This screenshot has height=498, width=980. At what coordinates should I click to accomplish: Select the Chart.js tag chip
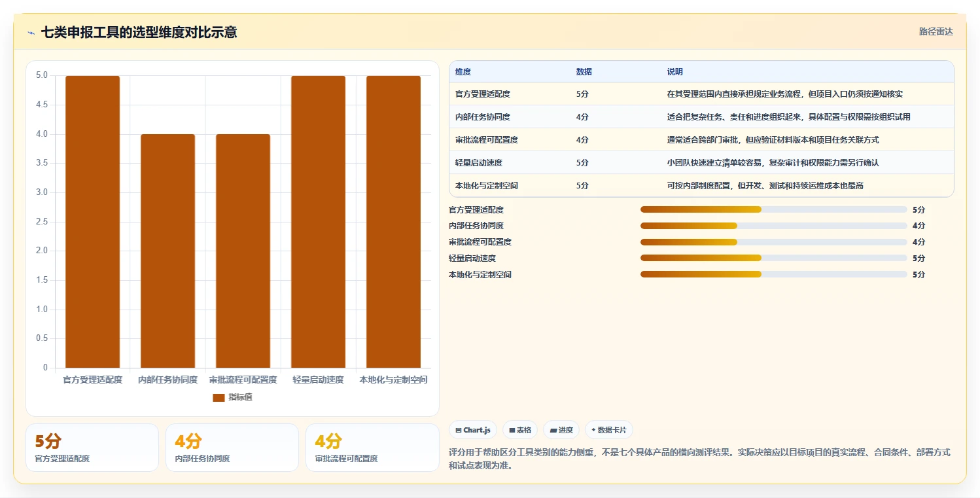473,430
